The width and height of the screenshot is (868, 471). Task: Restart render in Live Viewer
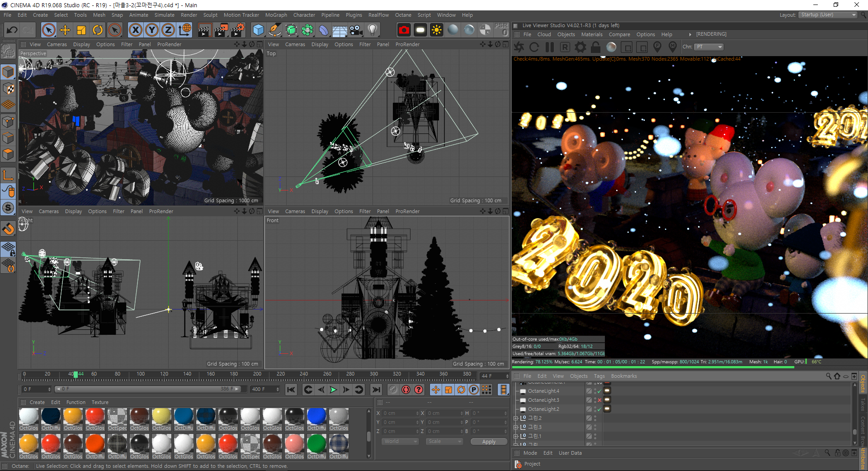[x=534, y=47]
